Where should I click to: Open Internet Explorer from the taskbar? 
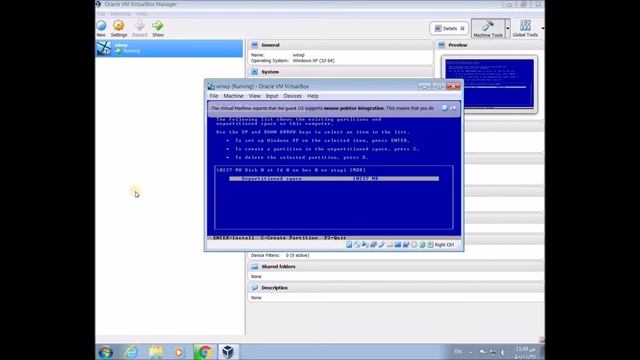click(x=131, y=352)
